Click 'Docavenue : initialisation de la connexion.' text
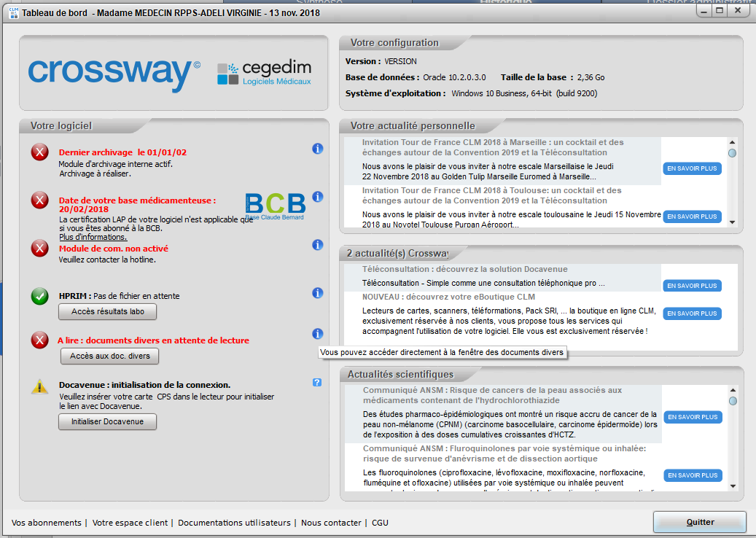 click(144, 385)
